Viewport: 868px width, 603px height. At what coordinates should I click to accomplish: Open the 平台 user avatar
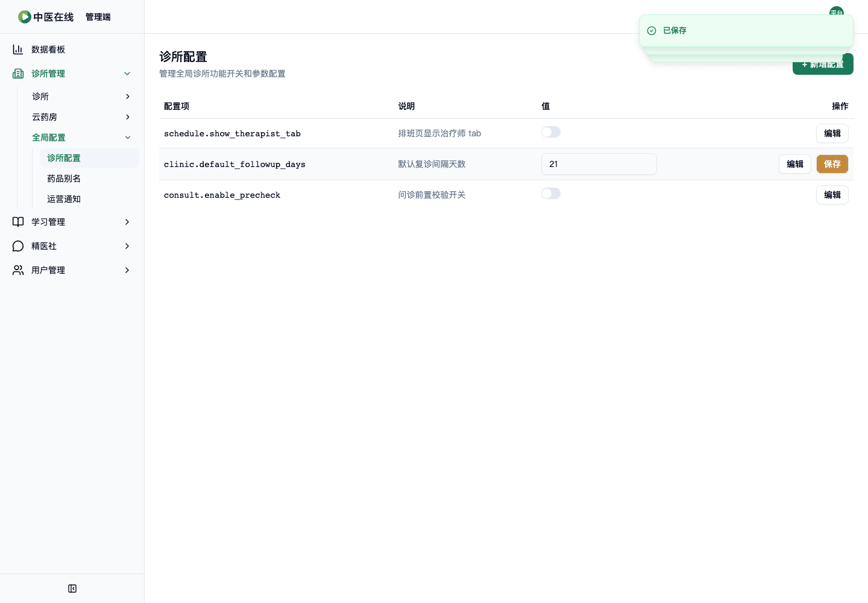837,12
